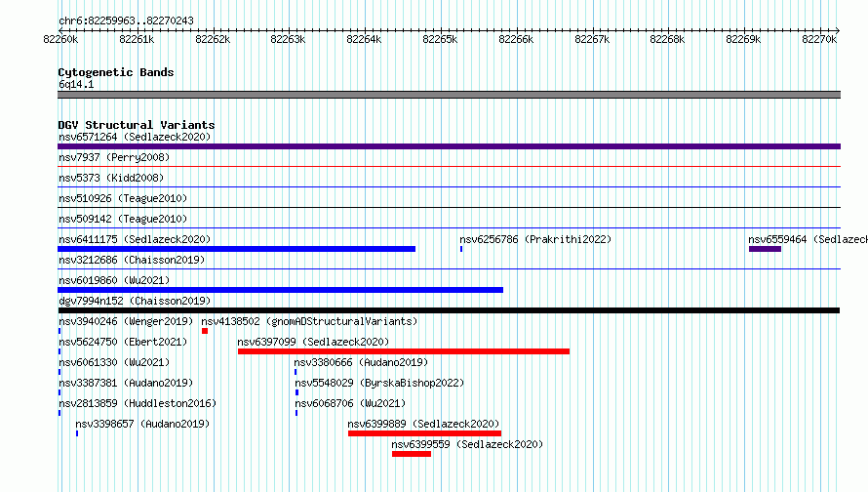Click the 82270k ruler tick label
The image size is (868, 492).
coord(819,39)
